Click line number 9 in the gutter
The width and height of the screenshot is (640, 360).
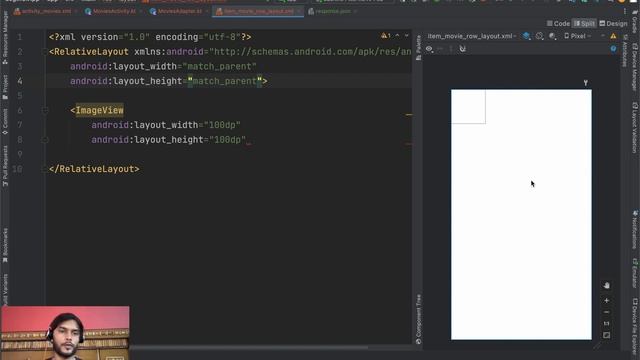[20, 154]
